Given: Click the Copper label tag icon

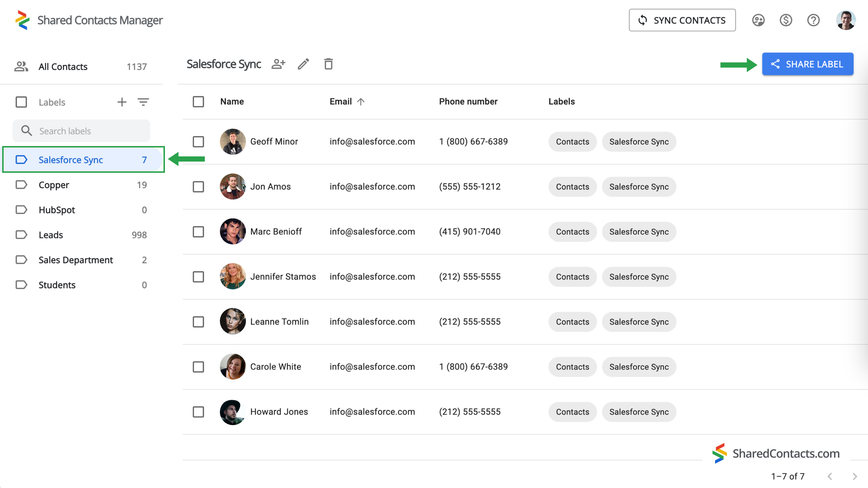Looking at the screenshot, I should [x=21, y=185].
